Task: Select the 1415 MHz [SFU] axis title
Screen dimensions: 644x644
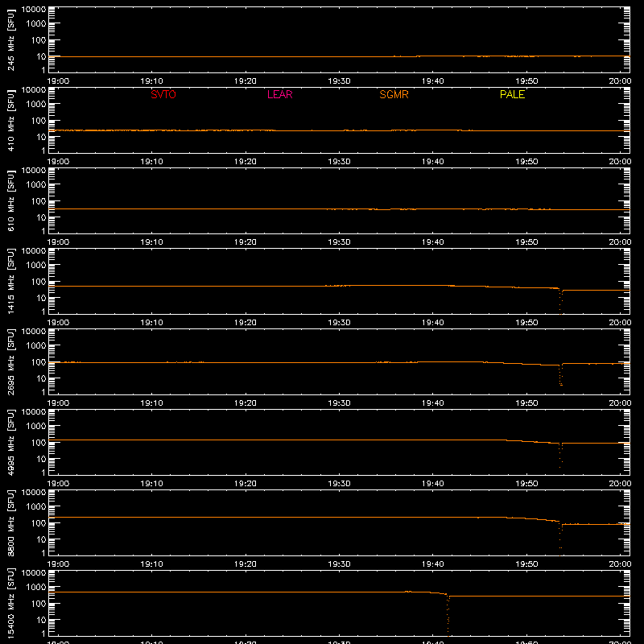Action: [x=10, y=281]
